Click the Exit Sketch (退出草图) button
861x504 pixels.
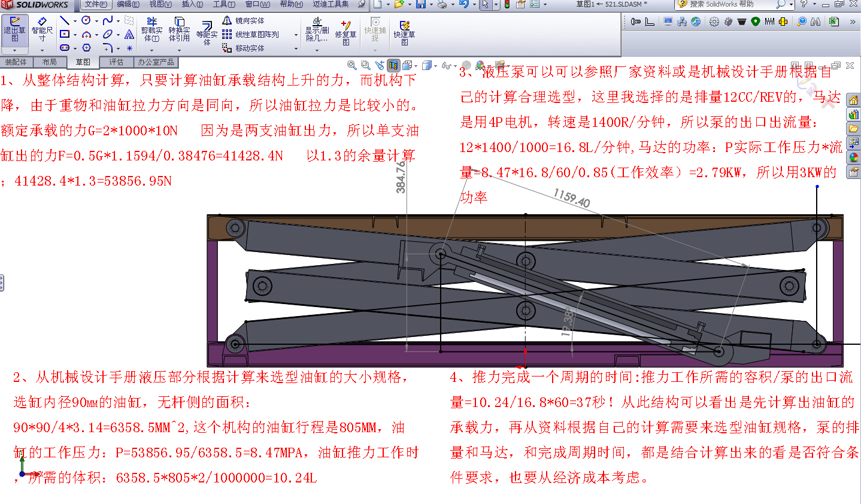[x=14, y=30]
